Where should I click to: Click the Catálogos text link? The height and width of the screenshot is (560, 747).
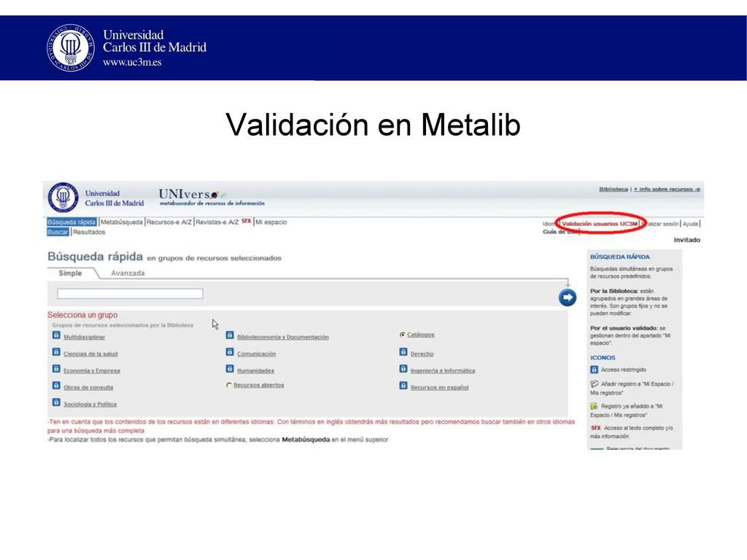(x=421, y=335)
